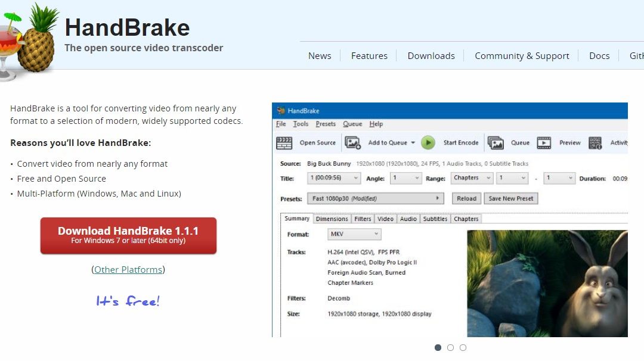Open the Queue via its toolbar icon

tap(497, 142)
